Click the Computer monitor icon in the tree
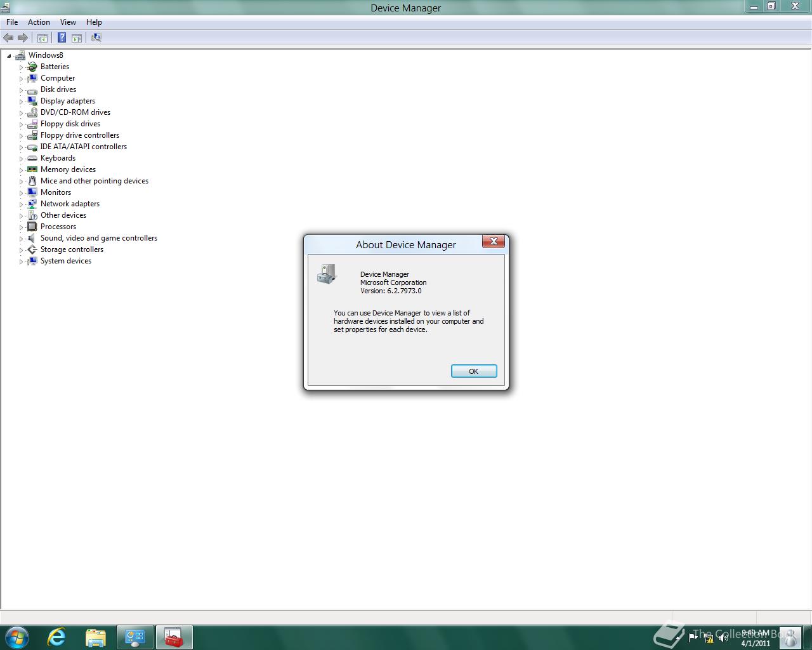This screenshot has height=650, width=812. [x=32, y=78]
